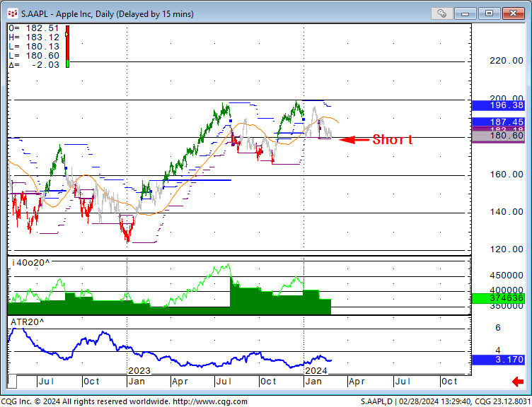Click the 2023 year marker on time axis
This screenshot has width=532, height=407.
(139, 371)
